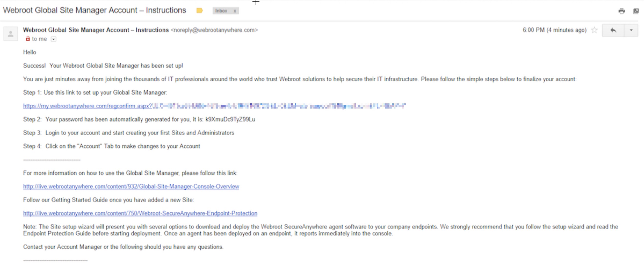Viewport: 644px width, 265px height.
Task: Click the generated password k9XmuDc9TyZ99Lu
Action: click(230, 119)
